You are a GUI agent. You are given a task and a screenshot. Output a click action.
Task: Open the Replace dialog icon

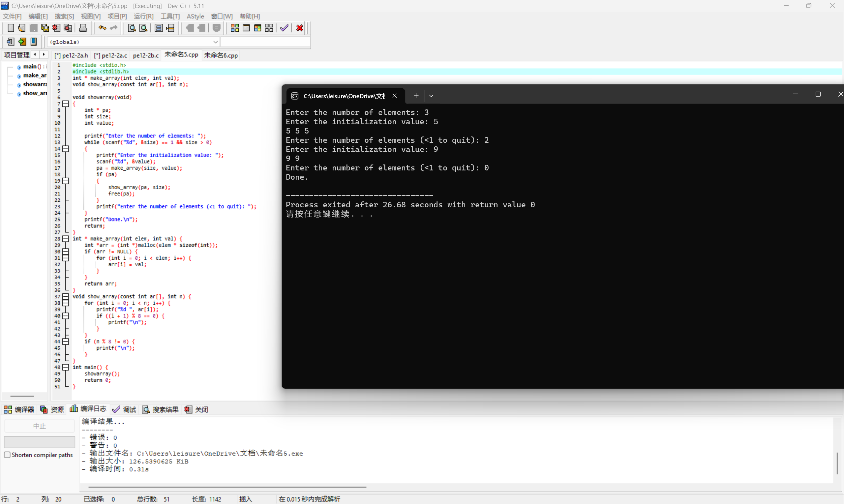[x=143, y=28]
